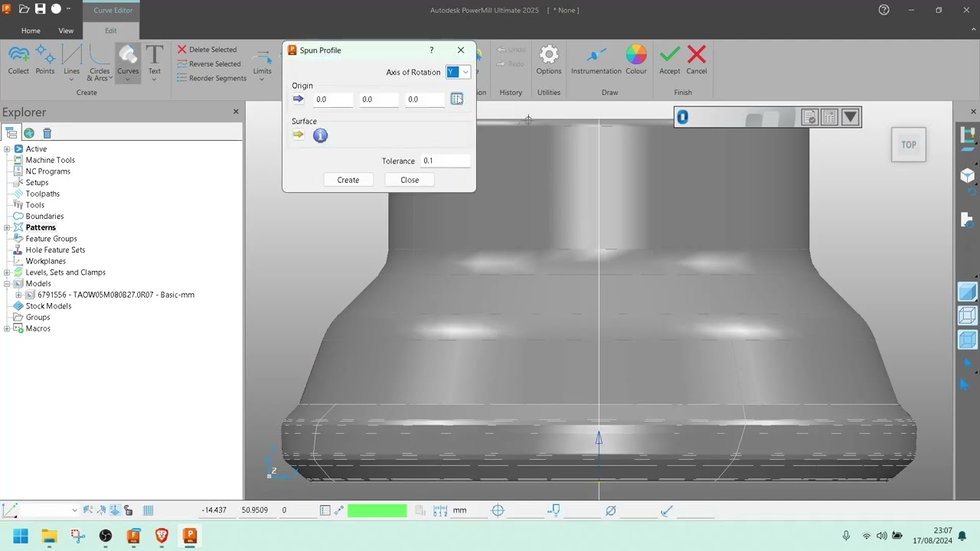Image resolution: width=980 pixels, height=551 pixels.
Task: Click Tolerance value field
Action: pyautogui.click(x=445, y=161)
